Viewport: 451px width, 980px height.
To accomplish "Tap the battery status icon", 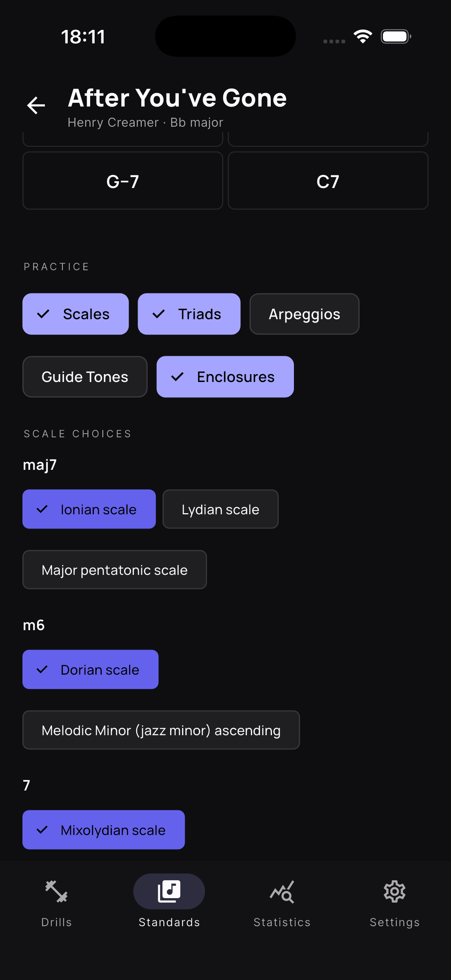I will click(395, 37).
